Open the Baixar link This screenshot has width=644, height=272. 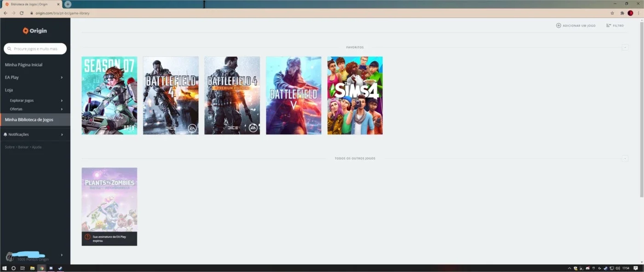[23, 147]
